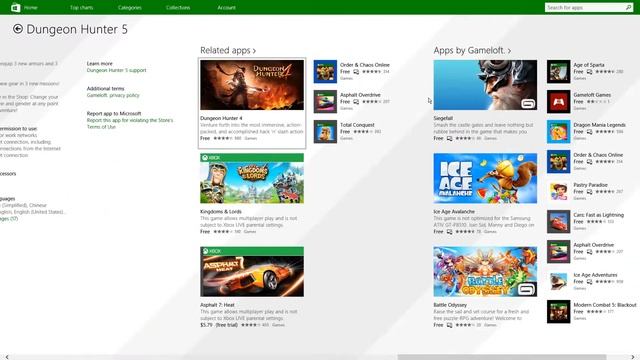Viewport: 640px width, 360px height.
Task: Open Cars: Fast as Lightning icon
Action: pos(558,222)
